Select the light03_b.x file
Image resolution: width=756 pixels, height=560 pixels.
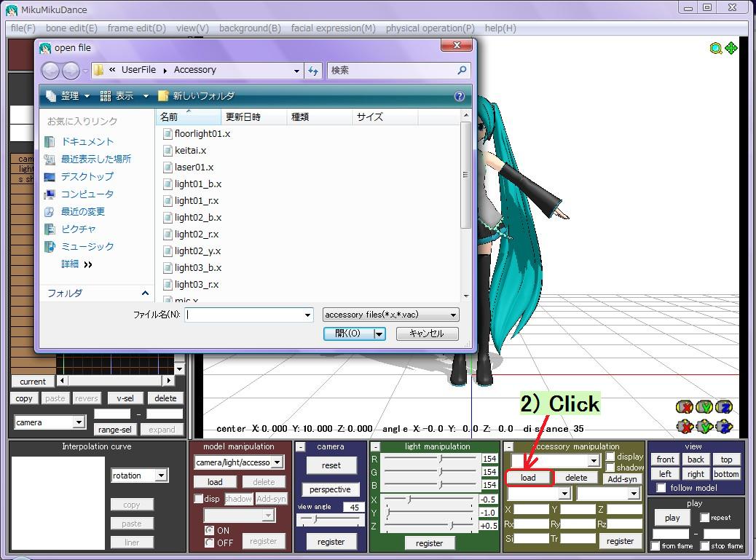(192, 267)
